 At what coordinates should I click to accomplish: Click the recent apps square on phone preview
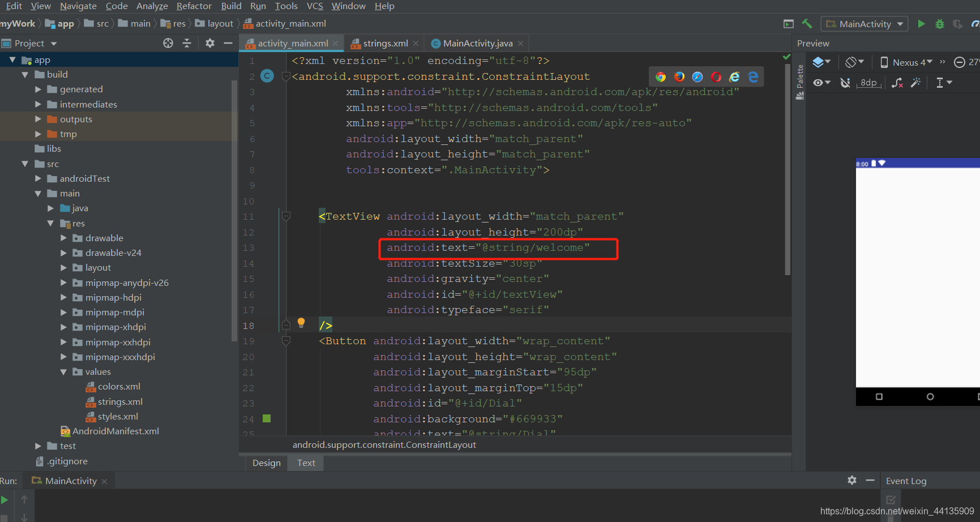(879, 397)
